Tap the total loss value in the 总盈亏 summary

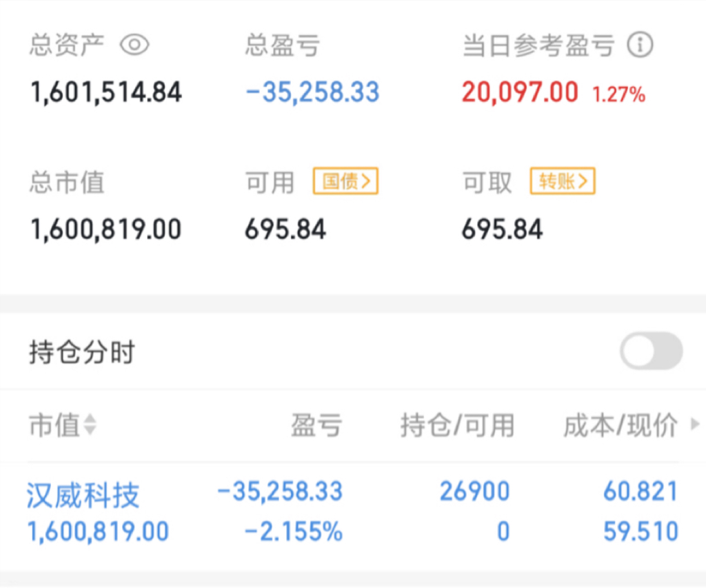coord(312,92)
